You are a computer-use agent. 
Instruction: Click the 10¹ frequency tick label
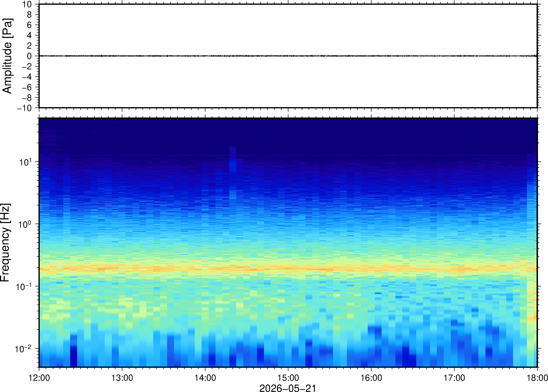[x=25, y=162]
